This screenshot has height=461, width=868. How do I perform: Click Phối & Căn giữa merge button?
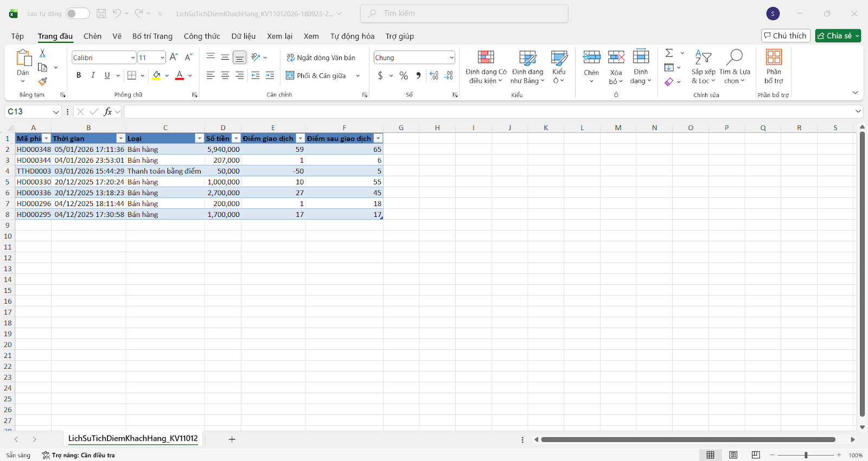point(316,75)
